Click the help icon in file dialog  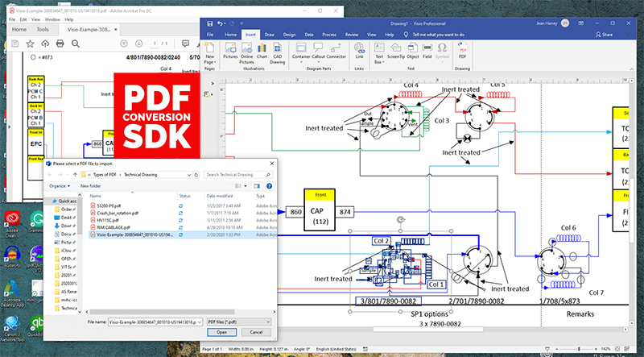click(269, 186)
